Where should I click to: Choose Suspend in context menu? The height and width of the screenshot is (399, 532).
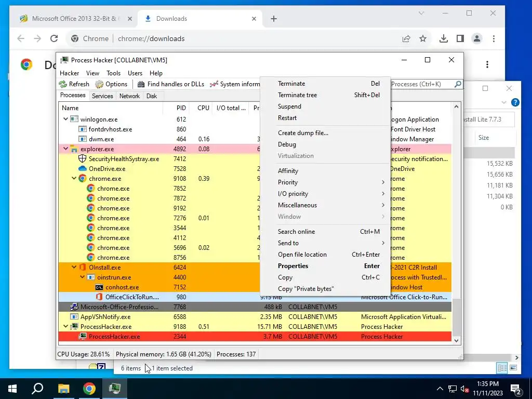coord(326,106)
